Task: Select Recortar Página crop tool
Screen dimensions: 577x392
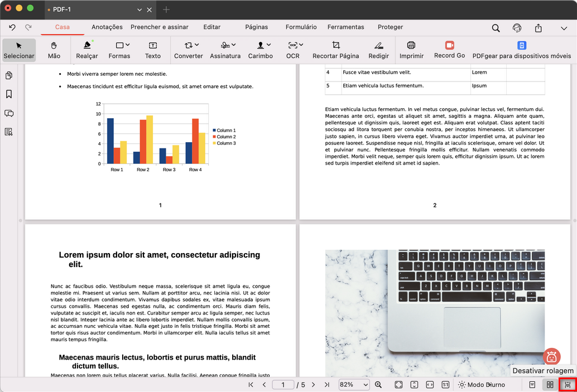Action: 335,50
